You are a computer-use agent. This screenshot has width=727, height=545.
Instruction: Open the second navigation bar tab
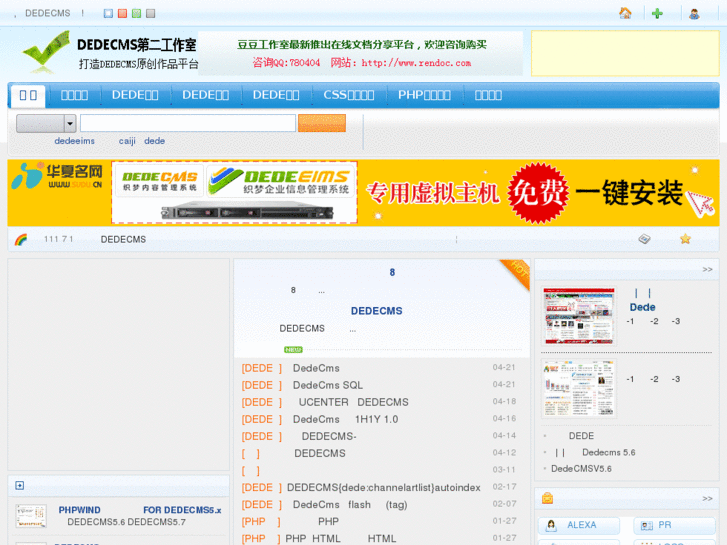coord(74,96)
